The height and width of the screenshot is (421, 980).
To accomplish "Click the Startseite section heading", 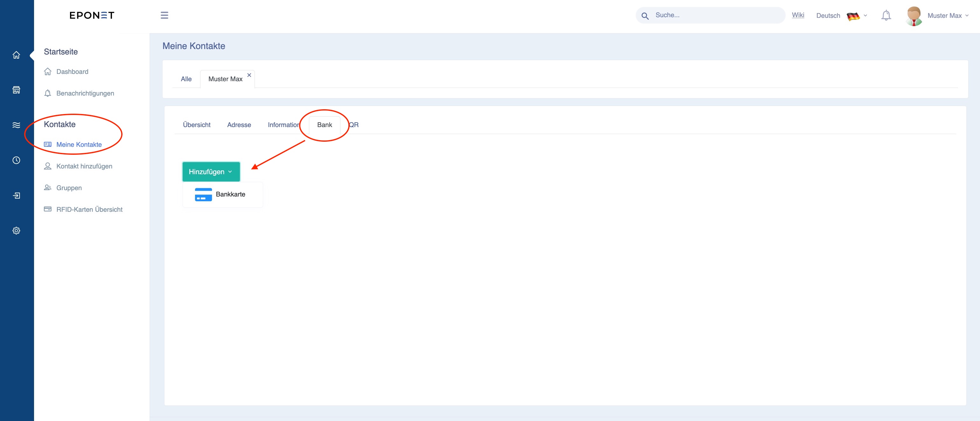I will 61,52.
